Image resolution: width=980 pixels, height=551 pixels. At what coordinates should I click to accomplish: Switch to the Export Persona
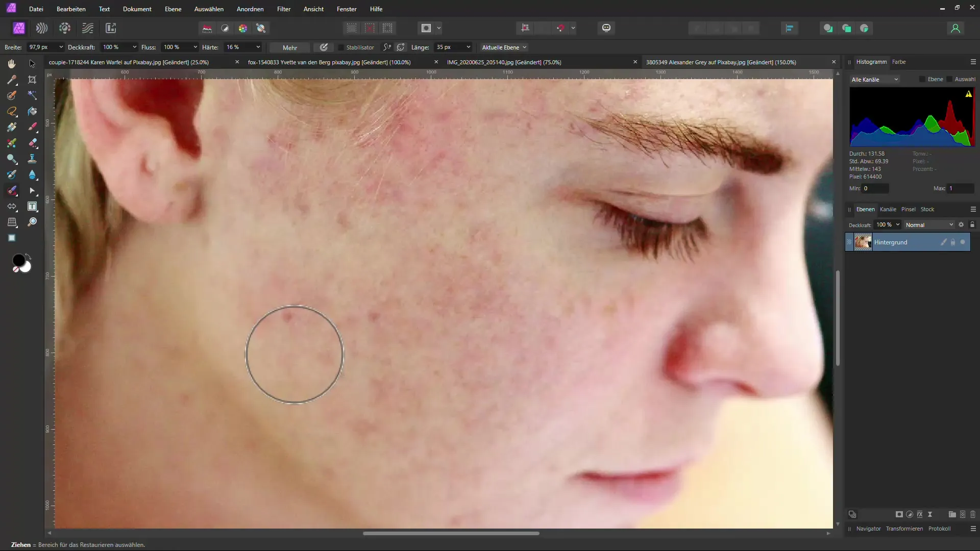coord(111,28)
